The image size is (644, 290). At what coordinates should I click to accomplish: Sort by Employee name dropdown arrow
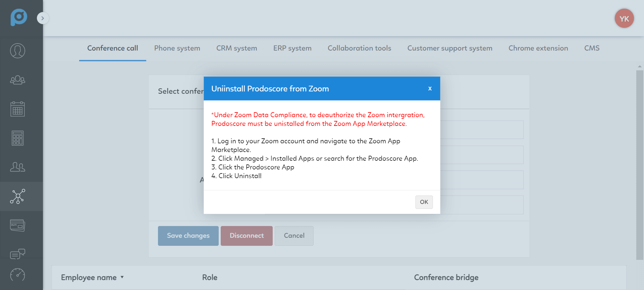coord(122,277)
